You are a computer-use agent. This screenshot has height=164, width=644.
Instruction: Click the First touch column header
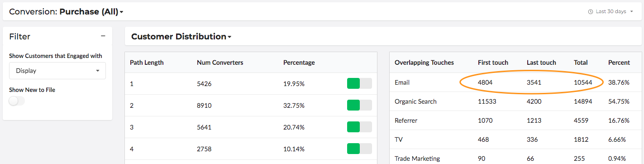(x=493, y=63)
